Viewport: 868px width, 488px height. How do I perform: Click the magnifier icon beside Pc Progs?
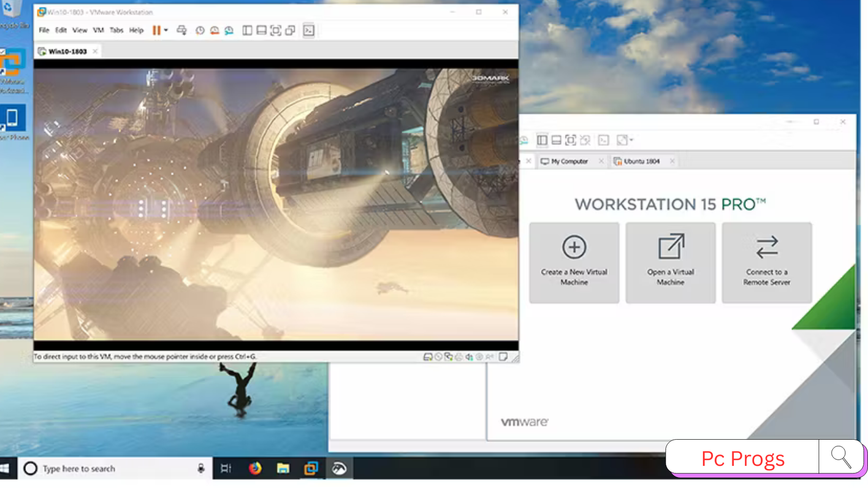[841, 458]
